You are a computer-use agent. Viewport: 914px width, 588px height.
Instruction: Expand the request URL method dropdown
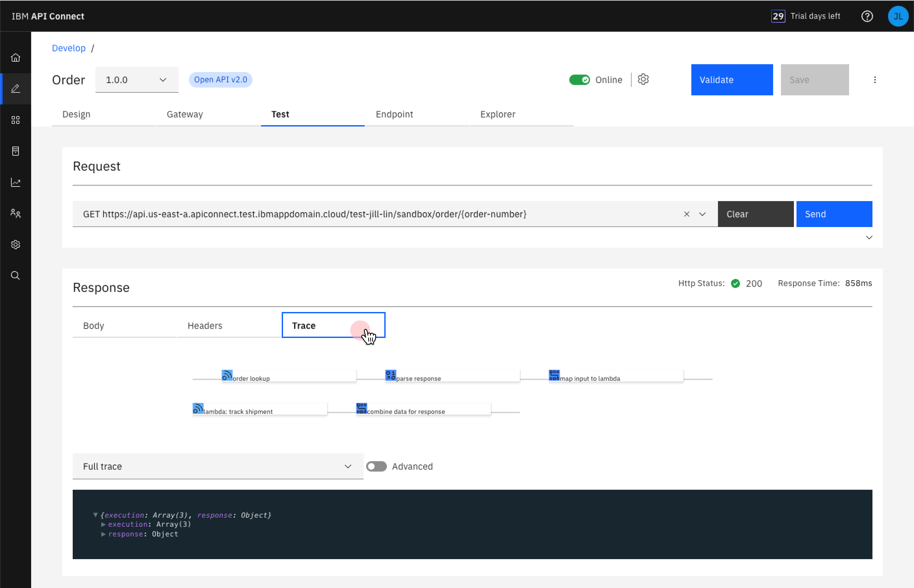coord(702,214)
